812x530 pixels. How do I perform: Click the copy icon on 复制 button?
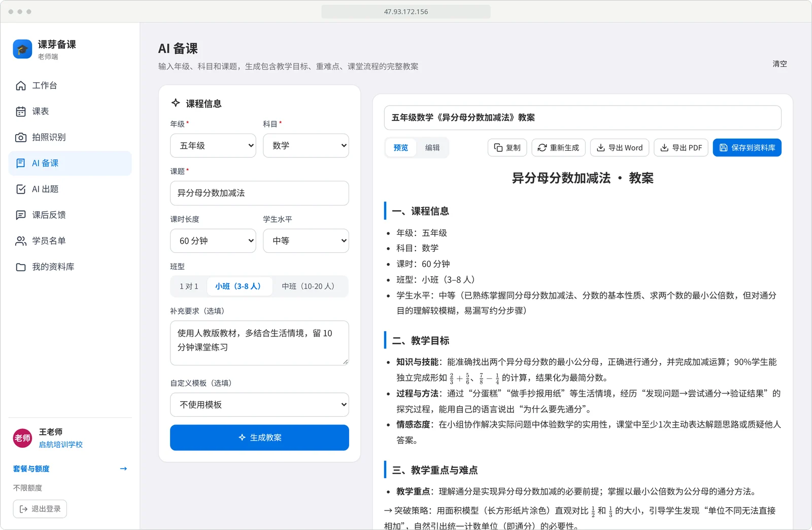(498, 148)
